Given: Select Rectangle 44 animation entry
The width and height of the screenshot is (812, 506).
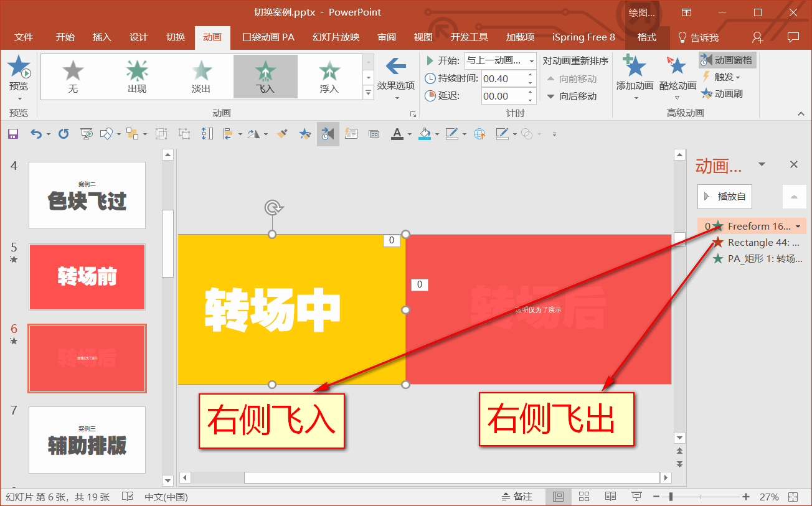Looking at the screenshot, I should tap(752, 242).
